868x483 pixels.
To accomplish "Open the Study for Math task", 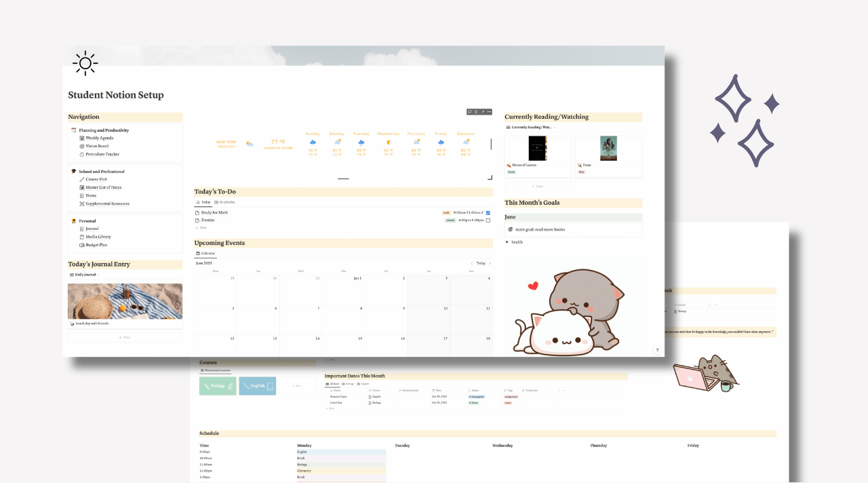I will pos(214,212).
